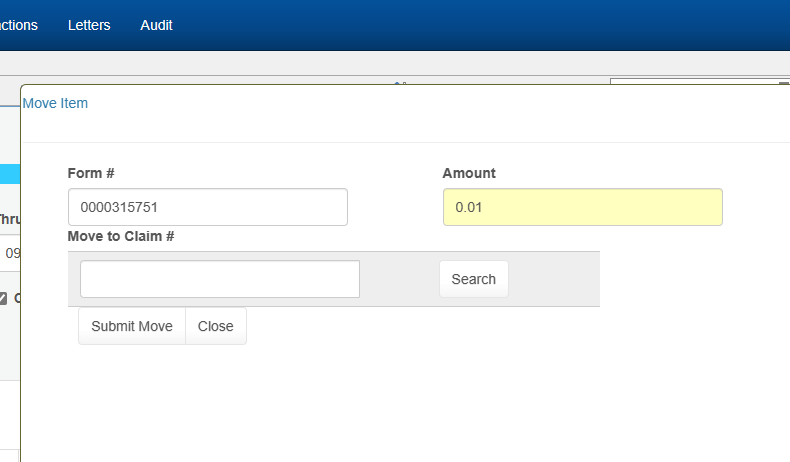790x462 pixels.
Task: Select the cyan highlighted bar at left
Action: coord(9,174)
